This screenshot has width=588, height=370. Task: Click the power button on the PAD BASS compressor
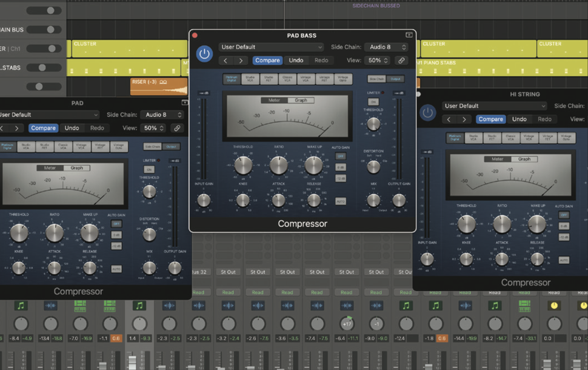point(204,53)
